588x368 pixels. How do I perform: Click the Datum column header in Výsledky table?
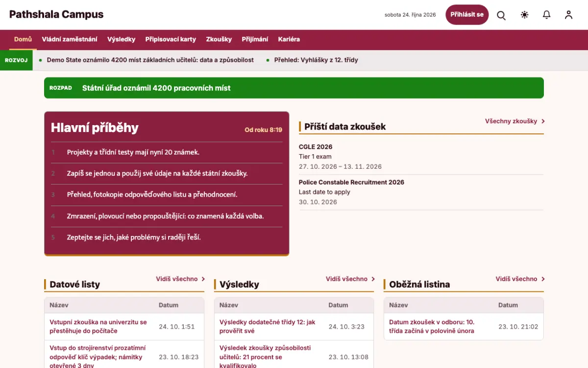pyautogui.click(x=338, y=305)
